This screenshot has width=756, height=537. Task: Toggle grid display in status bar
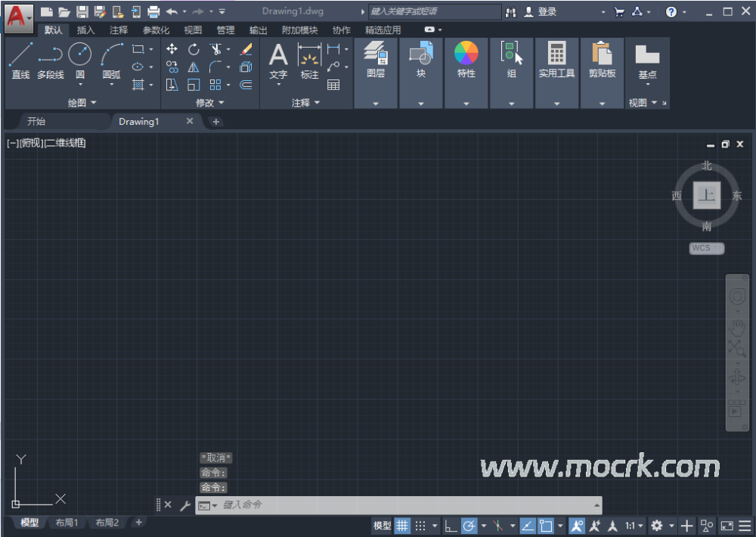point(403,526)
